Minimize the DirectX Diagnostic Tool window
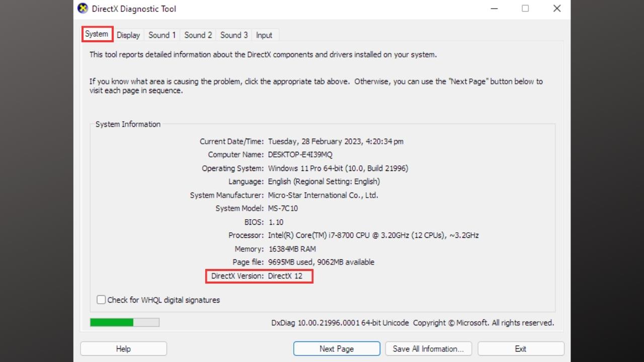 click(x=494, y=9)
